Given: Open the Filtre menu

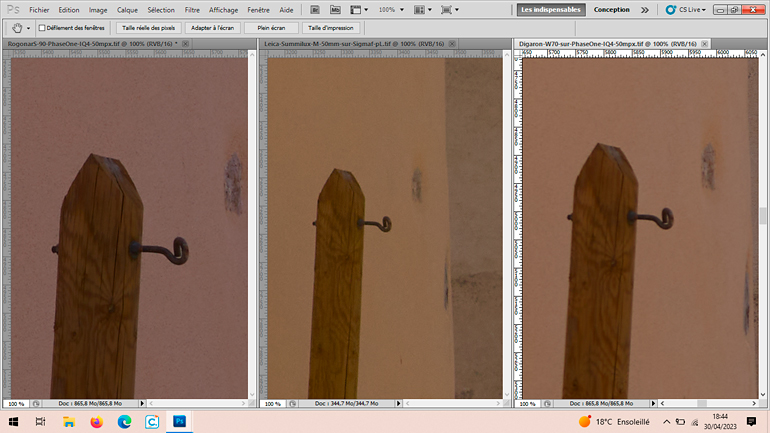Looking at the screenshot, I should point(192,10).
